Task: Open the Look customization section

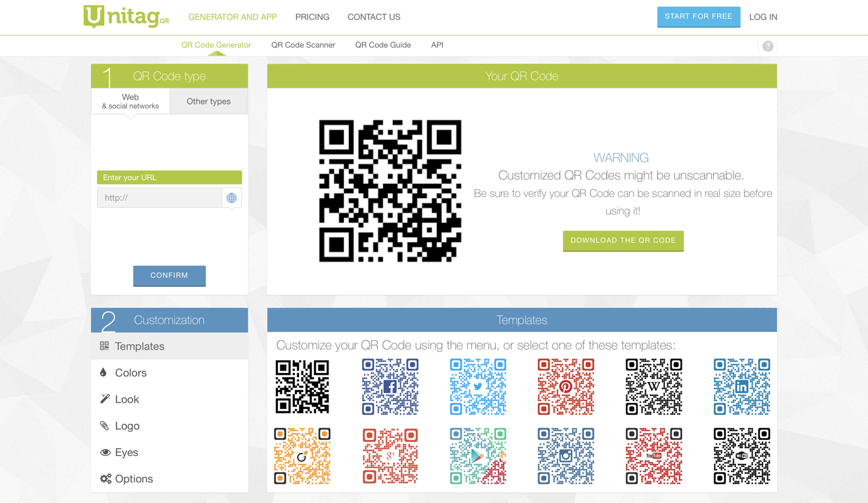Action: tap(169, 399)
